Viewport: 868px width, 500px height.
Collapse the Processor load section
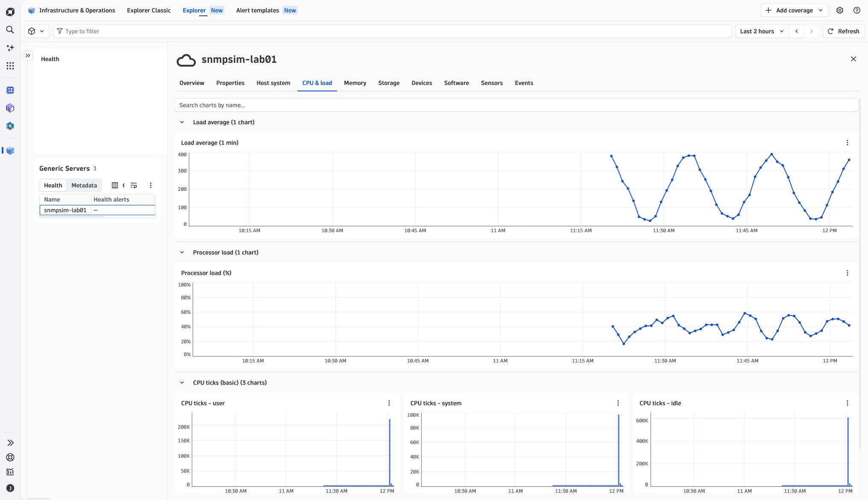coord(182,252)
